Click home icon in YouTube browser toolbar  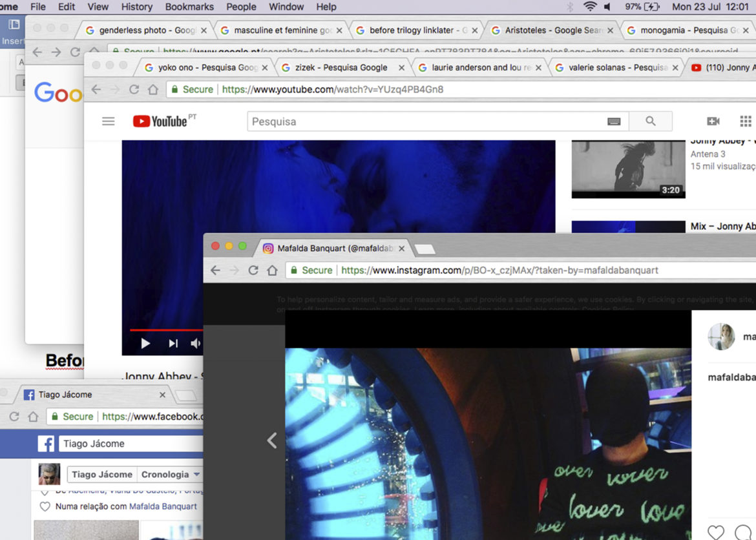click(152, 90)
